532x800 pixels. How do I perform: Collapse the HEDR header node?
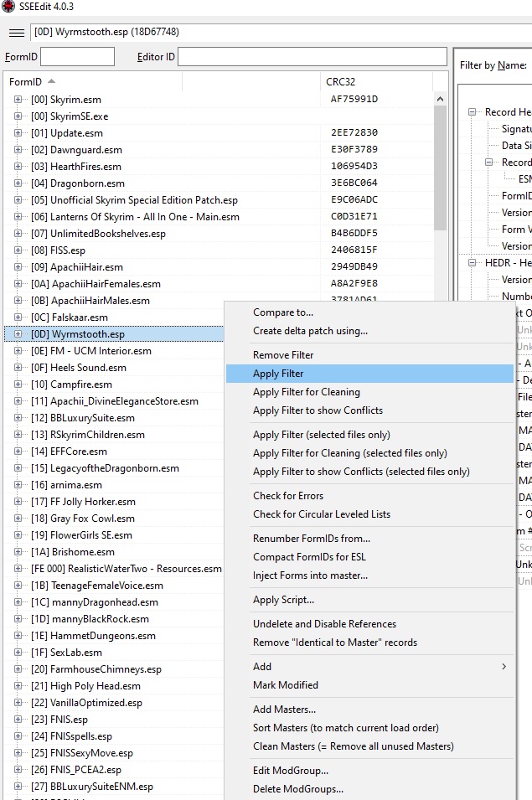tap(473, 263)
